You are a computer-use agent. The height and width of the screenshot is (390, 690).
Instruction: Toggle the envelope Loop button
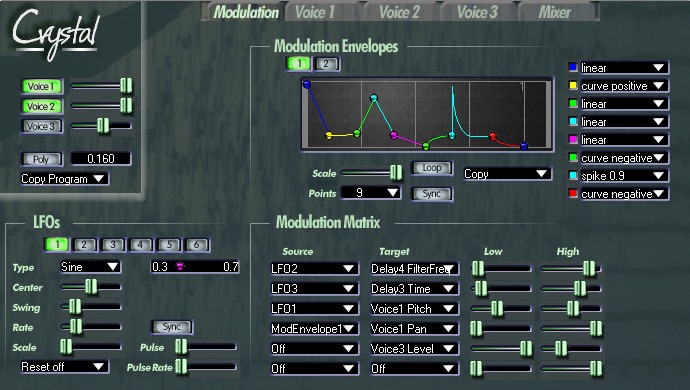pyautogui.click(x=432, y=168)
